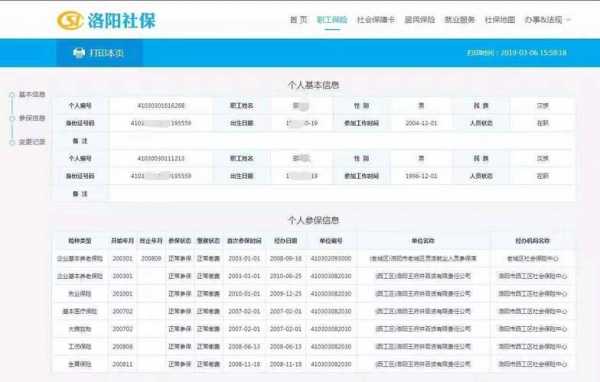Open the 社会保障卡 menu item
Screen dimensions: 600x382
[x=376, y=20]
